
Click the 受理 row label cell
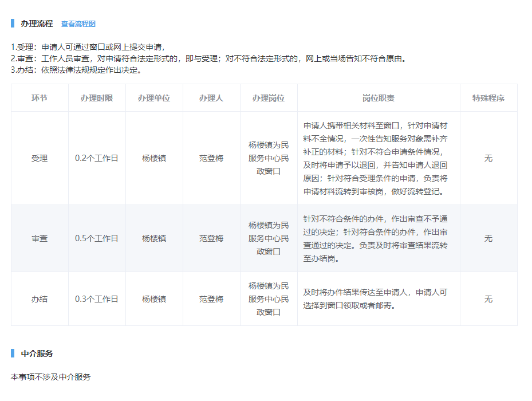click(40, 158)
